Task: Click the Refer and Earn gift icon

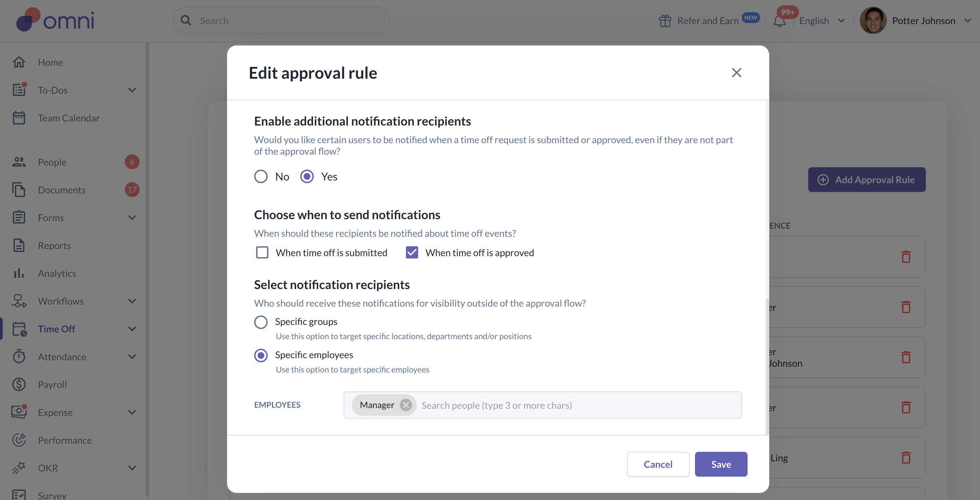Action: [665, 21]
